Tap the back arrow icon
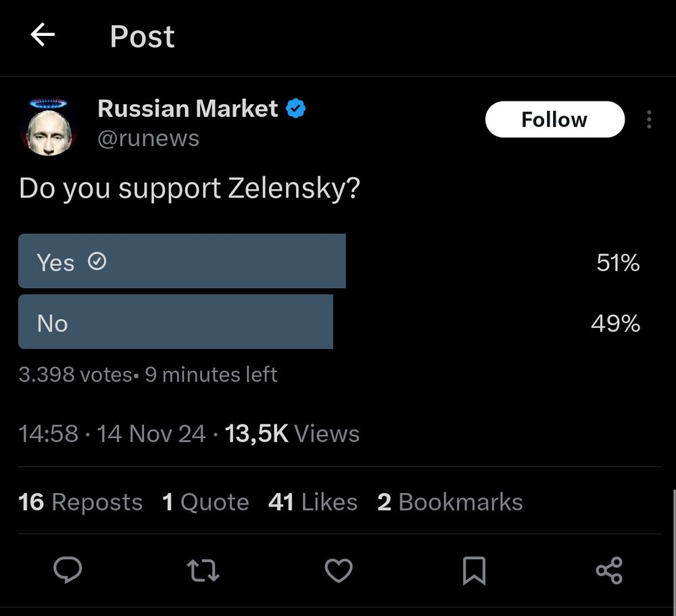The image size is (676, 616). coord(43,35)
